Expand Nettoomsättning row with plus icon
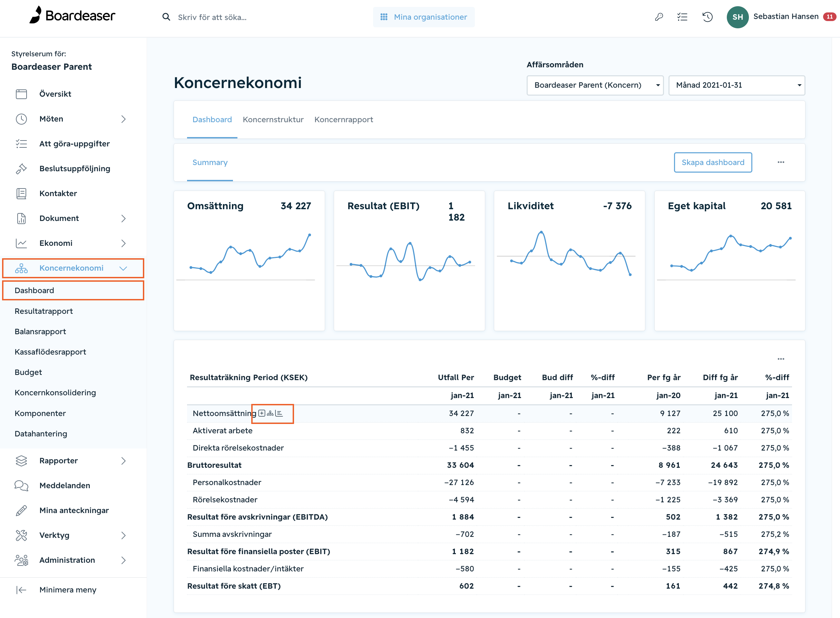 262,413
